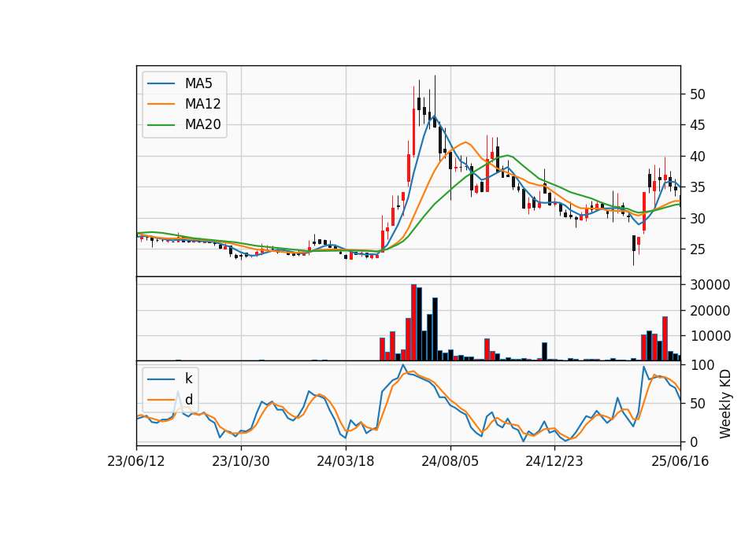Click the Weekly KD axis title
Image resolution: width=756 pixels, height=543 pixels.
tap(725, 404)
